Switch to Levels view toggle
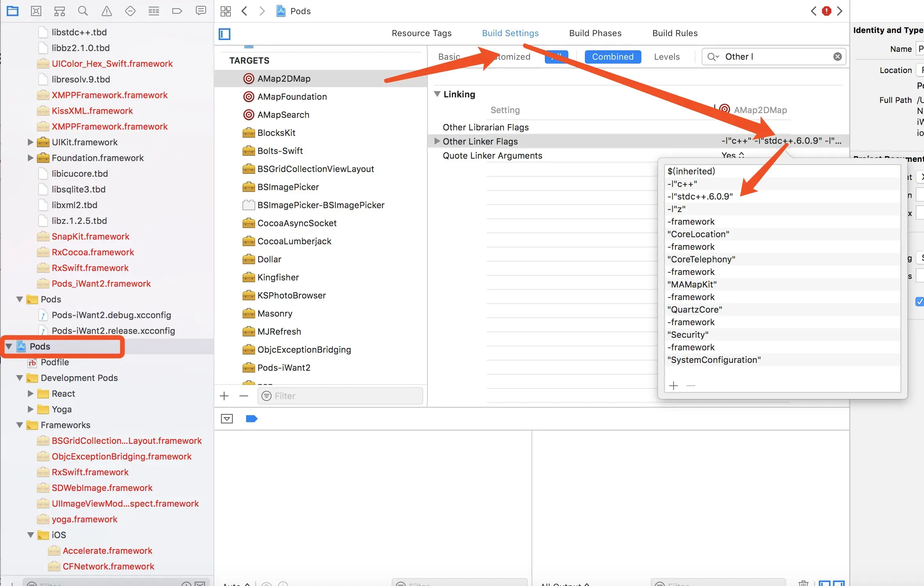924x586 pixels. [667, 57]
